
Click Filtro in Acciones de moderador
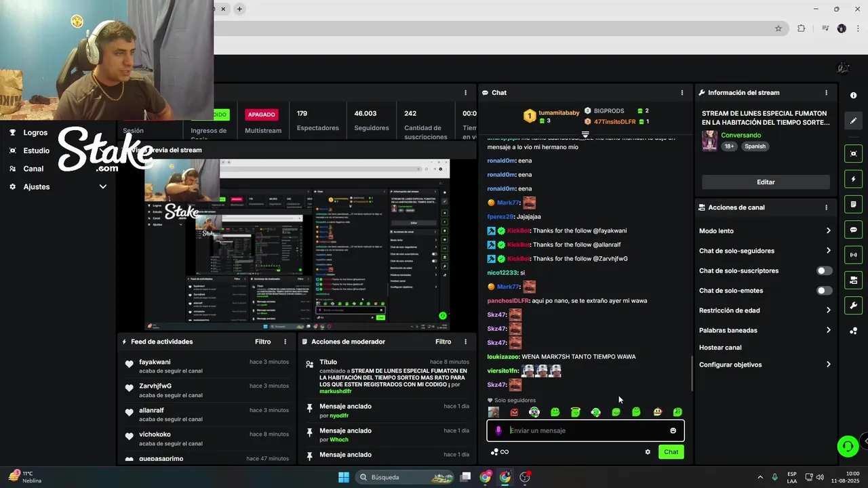443,342
